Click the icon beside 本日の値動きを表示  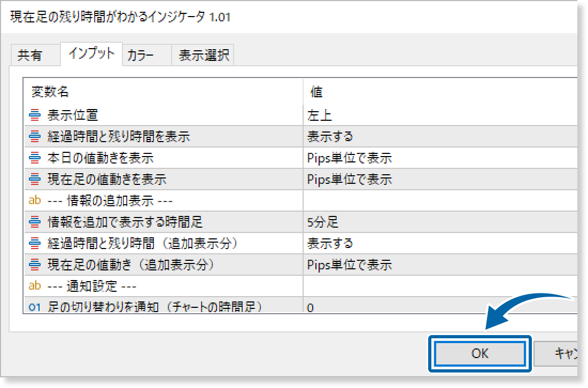click(35, 158)
